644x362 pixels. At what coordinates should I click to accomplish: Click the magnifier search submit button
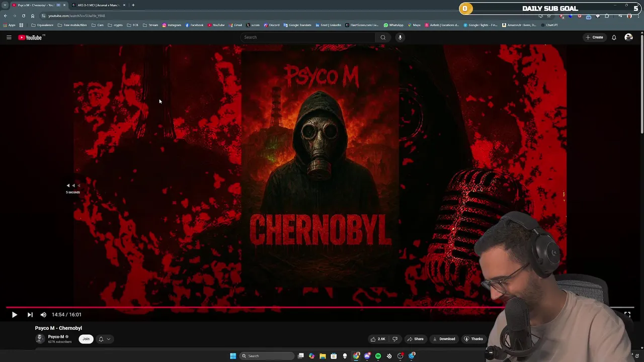point(383,37)
